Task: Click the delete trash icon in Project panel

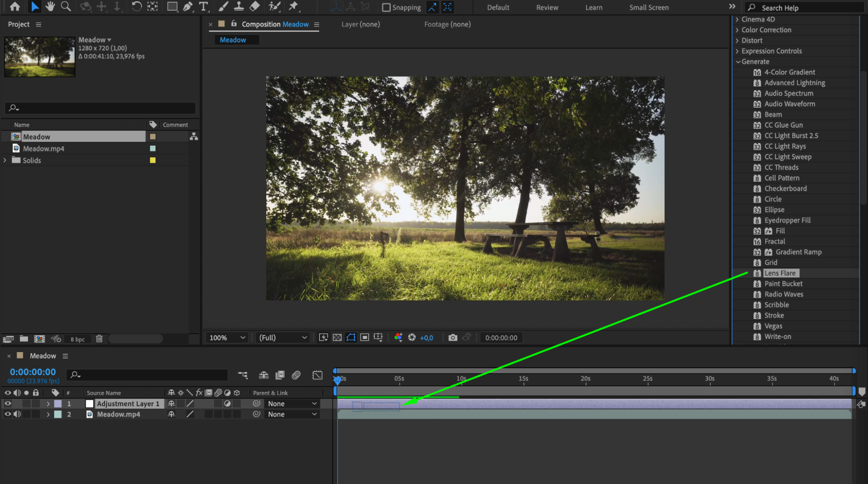Action: 99,339
